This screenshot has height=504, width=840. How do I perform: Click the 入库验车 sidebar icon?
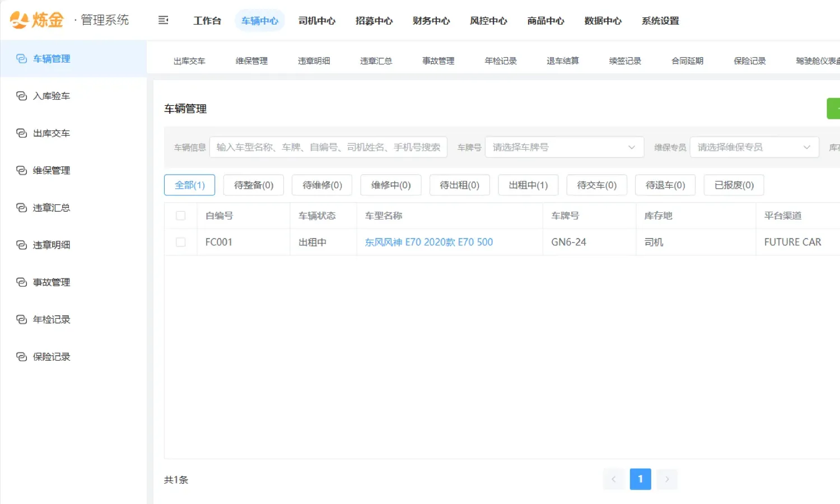click(21, 96)
